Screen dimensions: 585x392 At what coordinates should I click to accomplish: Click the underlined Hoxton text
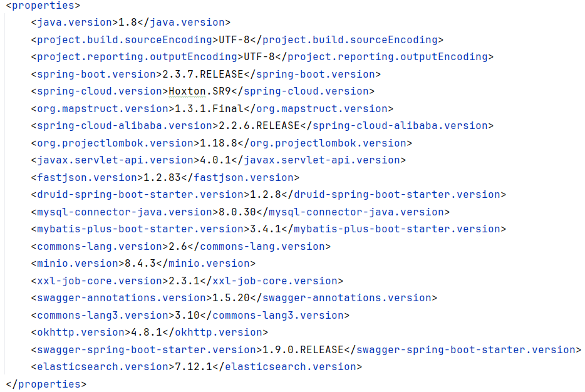click(187, 91)
